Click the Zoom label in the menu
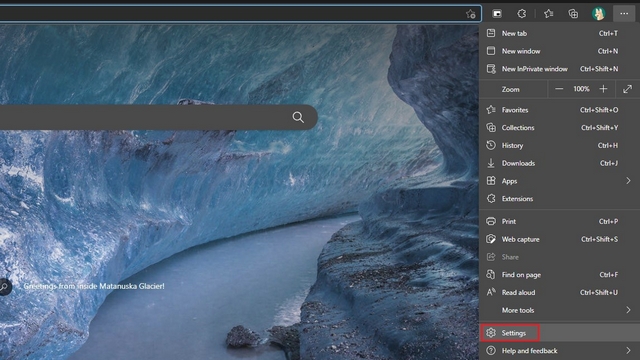 pyautogui.click(x=511, y=89)
